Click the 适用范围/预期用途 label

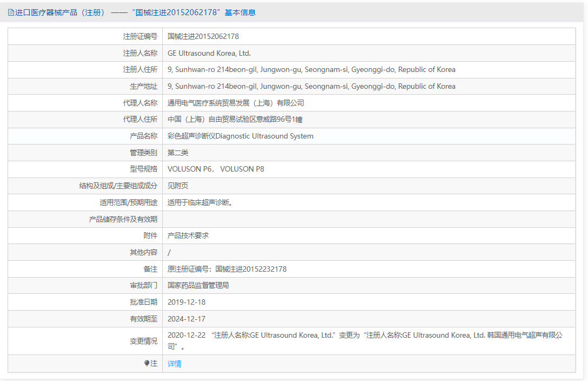click(x=129, y=202)
